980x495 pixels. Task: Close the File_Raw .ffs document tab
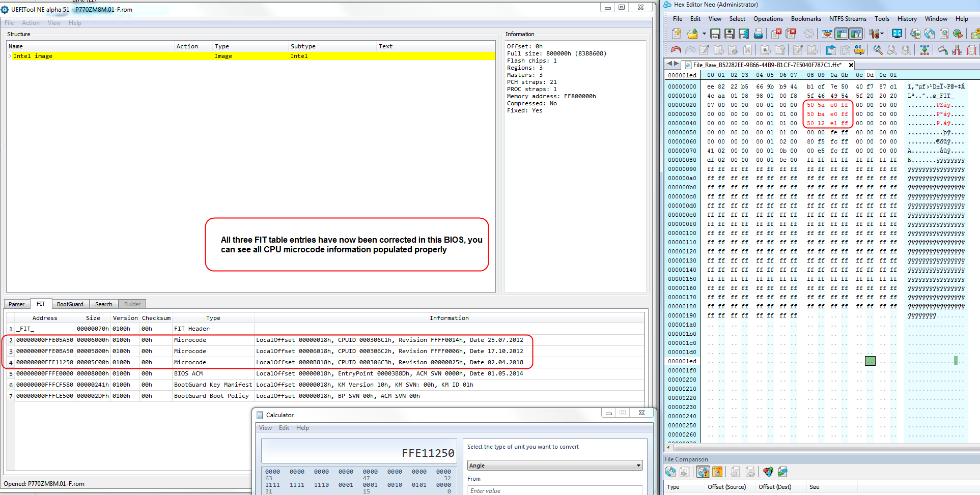tap(851, 65)
